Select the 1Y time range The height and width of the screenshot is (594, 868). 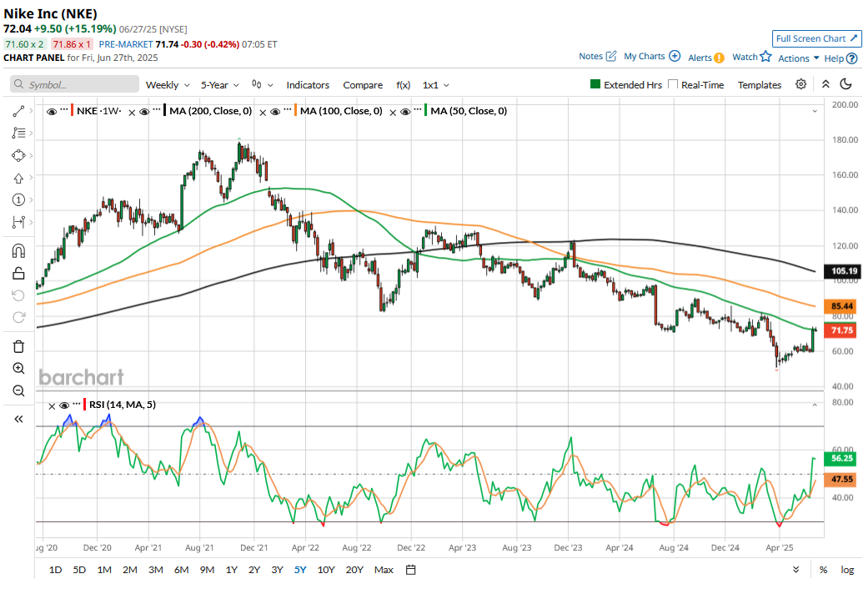tap(232, 570)
